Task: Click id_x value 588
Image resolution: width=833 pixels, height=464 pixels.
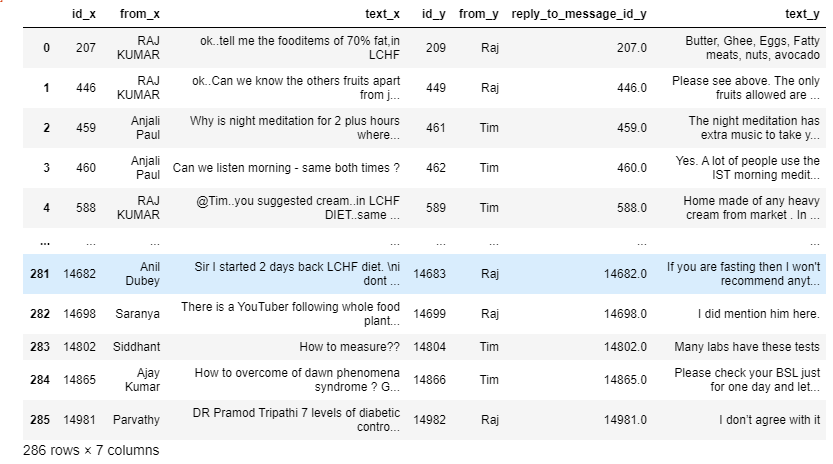Action: pyautogui.click(x=86, y=207)
